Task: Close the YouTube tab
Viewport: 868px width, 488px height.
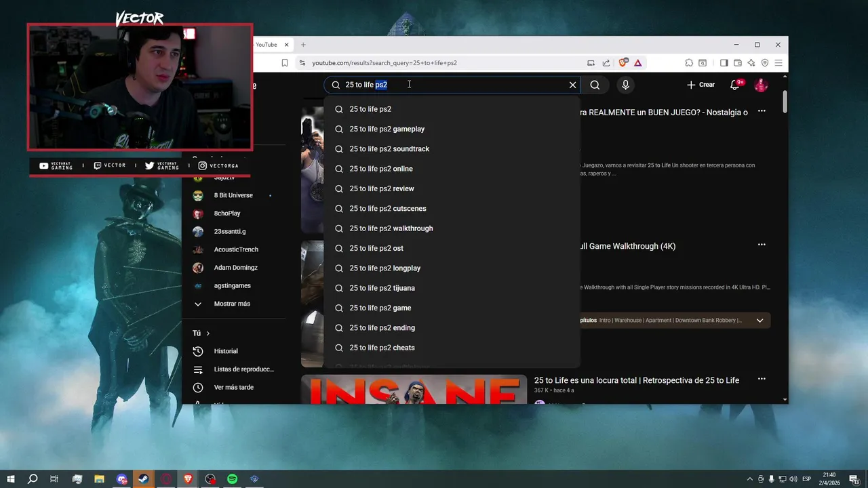Action: [287, 45]
